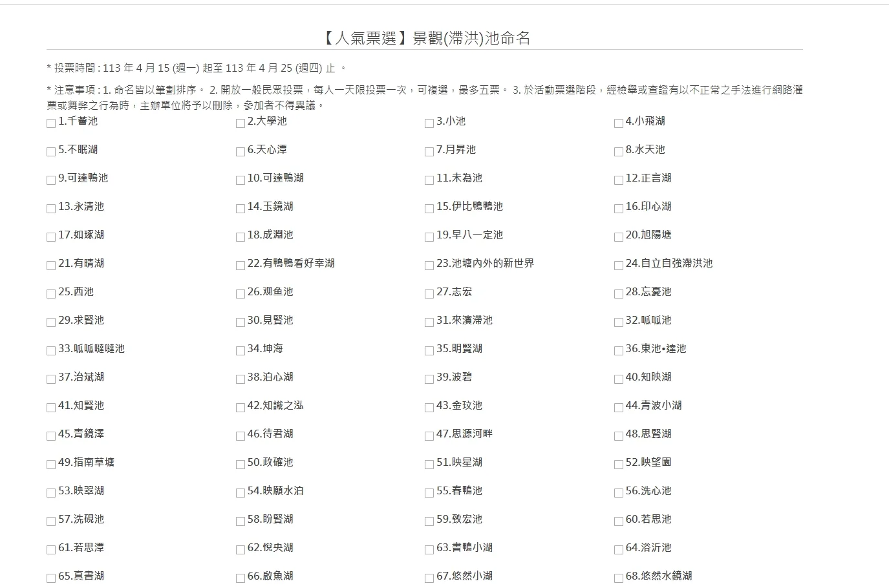889x588 pixels.
Task: Check the 24.自立自強滯洪池 box
Action: pos(619,266)
